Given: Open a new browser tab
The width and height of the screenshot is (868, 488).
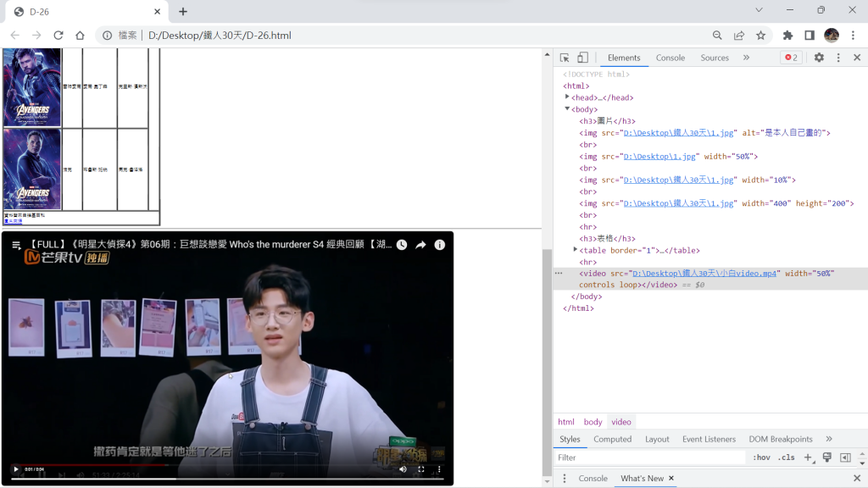Looking at the screenshot, I should coord(183,12).
